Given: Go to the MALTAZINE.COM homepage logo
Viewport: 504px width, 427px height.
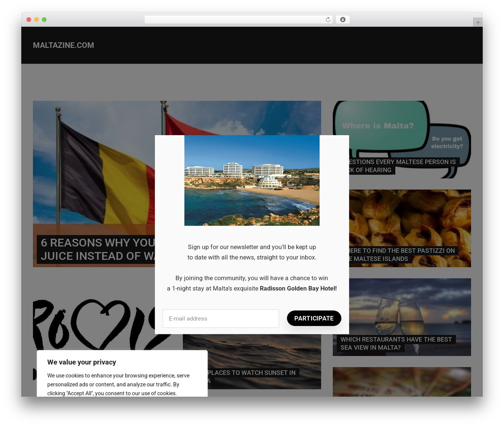Looking at the screenshot, I should click(x=63, y=45).
